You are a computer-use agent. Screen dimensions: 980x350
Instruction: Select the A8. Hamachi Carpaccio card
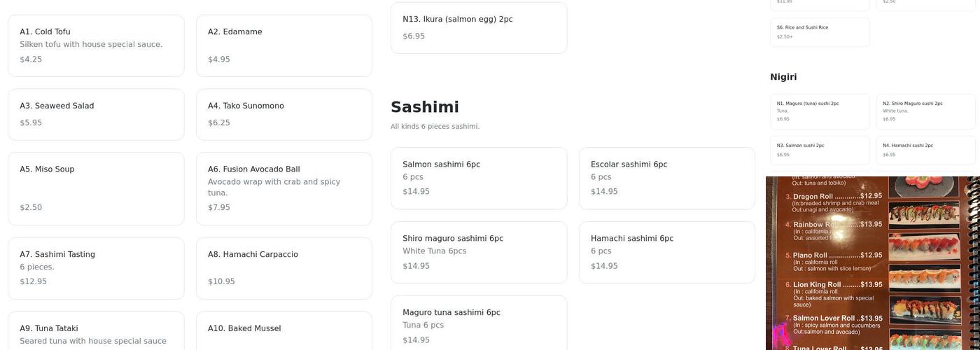coord(284,268)
